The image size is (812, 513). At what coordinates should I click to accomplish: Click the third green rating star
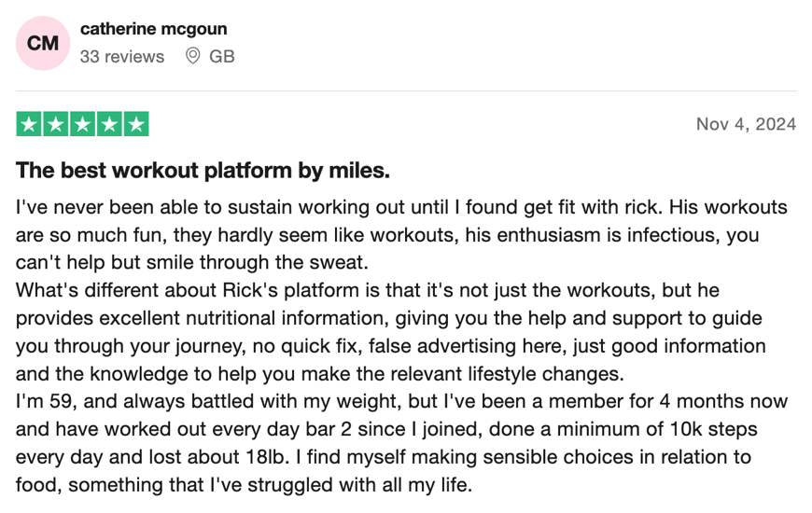coord(82,124)
